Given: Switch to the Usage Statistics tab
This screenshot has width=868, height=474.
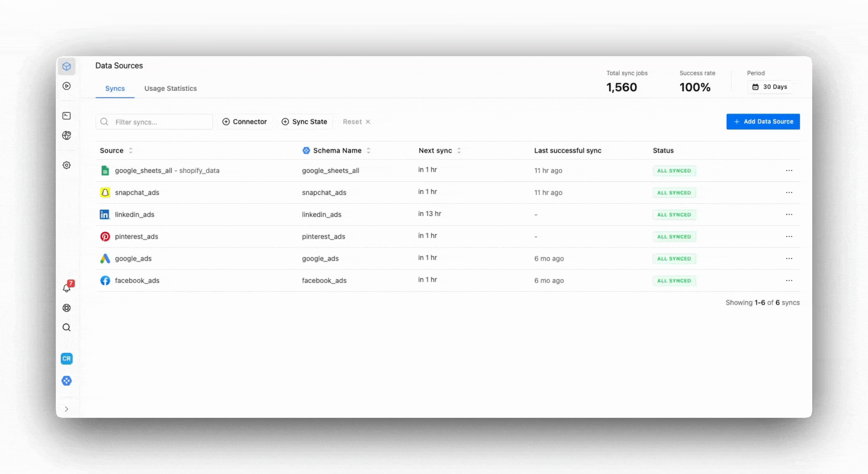Looking at the screenshot, I should point(170,88).
